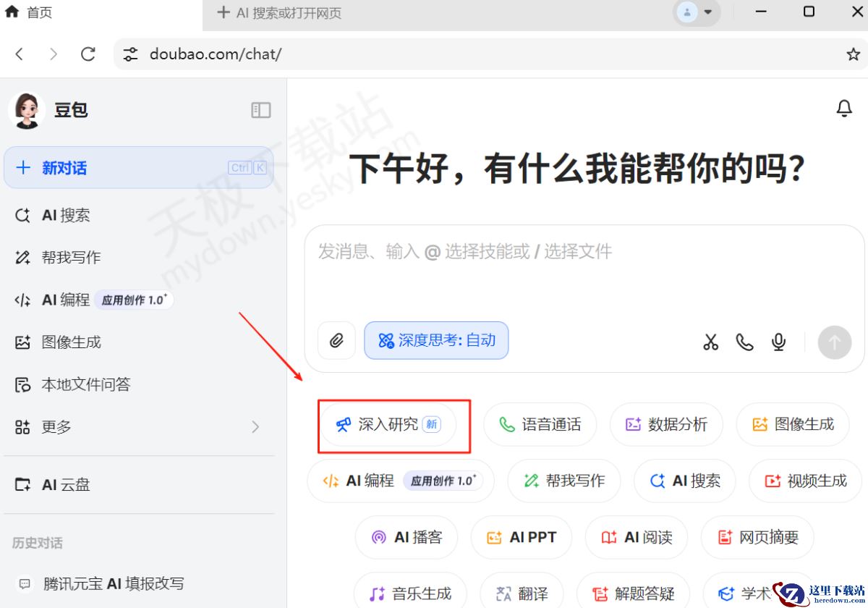Maximize the browser window
This screenshot has width=868, height=608.
(x=809, y=12)
